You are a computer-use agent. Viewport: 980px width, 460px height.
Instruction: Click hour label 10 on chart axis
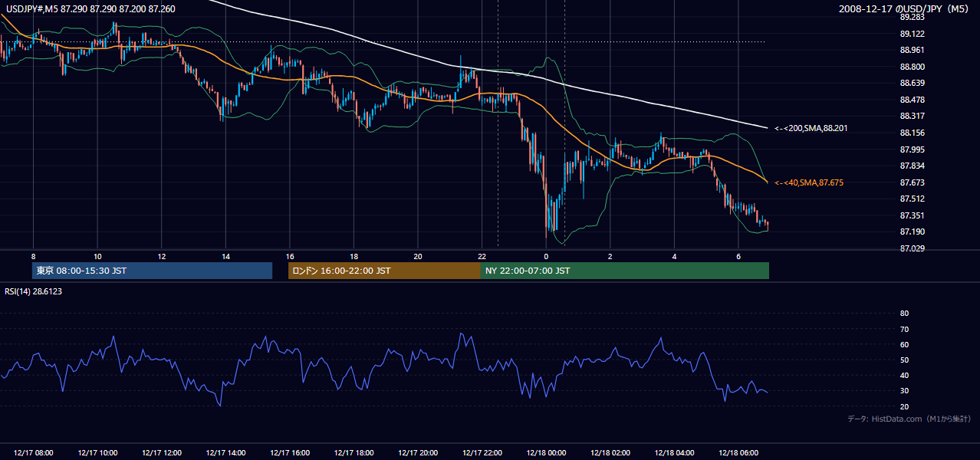click(x=97, y=256)
